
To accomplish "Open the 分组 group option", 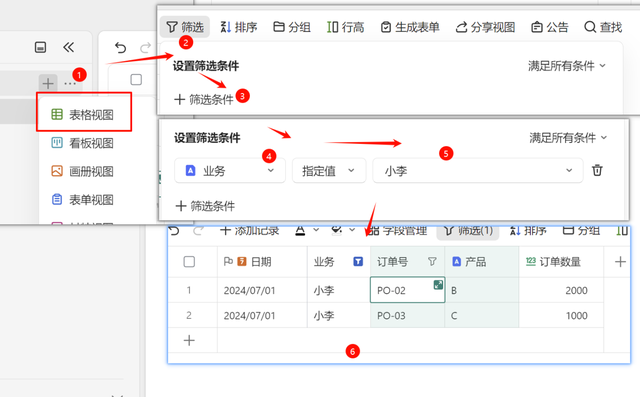I will tap(291, 27).
